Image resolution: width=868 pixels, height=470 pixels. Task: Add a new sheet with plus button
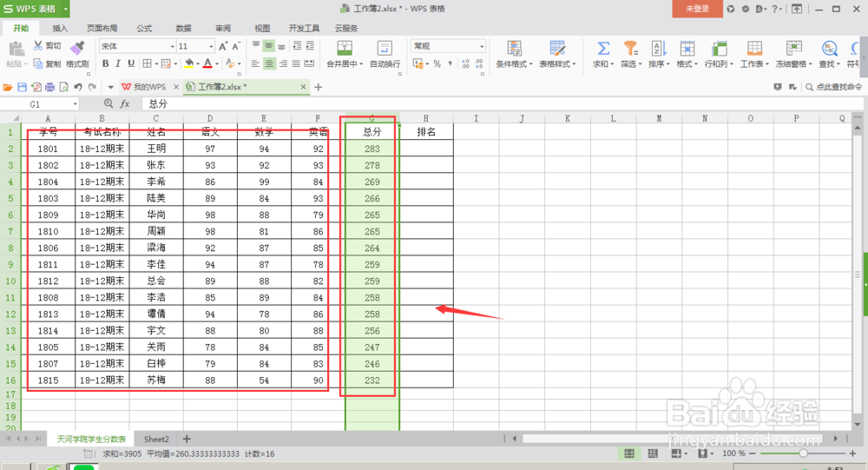pyautogui.click(x=187, y=439)
